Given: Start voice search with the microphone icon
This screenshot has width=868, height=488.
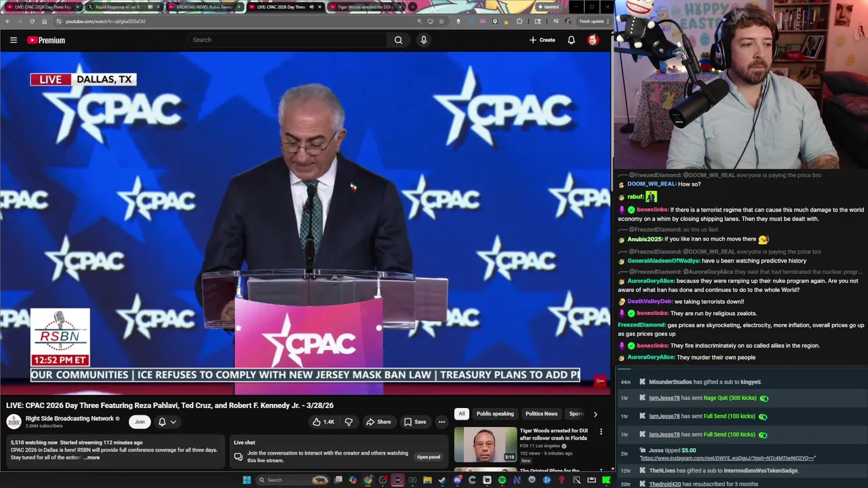Looking at the screenshot, I should click(424, 40).
